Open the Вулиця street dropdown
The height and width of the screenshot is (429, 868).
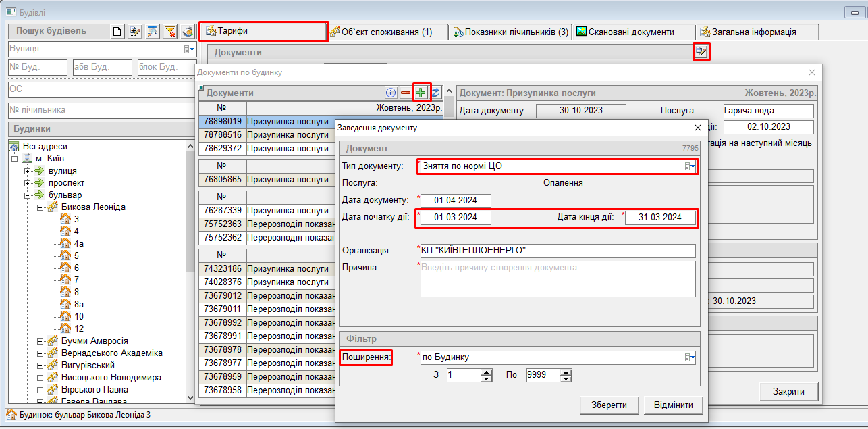tap(189, 49)
